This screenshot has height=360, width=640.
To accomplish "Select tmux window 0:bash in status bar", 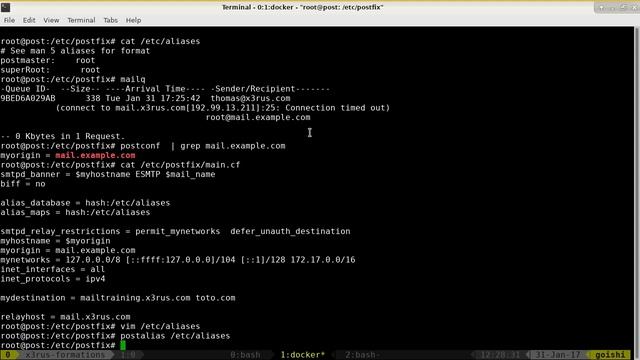I will (x=245, y=355).
